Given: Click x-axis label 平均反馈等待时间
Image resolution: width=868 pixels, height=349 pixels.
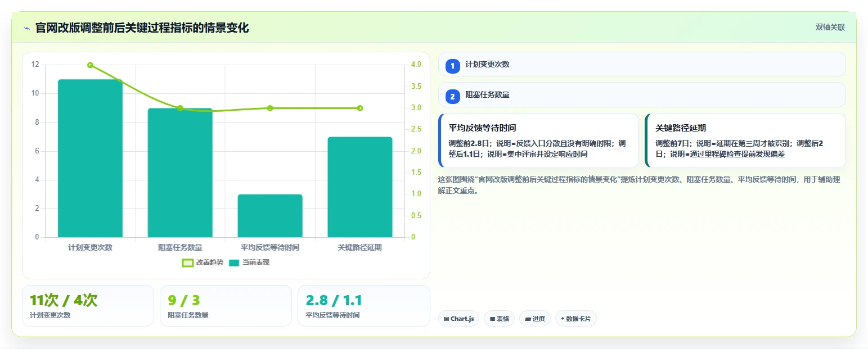Looking at the screenshot, I should tap(270, 247).
